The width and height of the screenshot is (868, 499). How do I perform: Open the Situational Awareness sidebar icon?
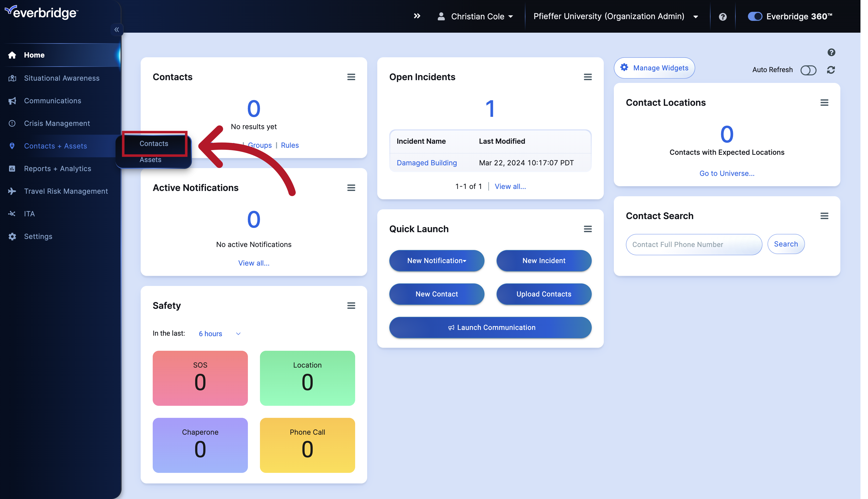pos(12,78)
